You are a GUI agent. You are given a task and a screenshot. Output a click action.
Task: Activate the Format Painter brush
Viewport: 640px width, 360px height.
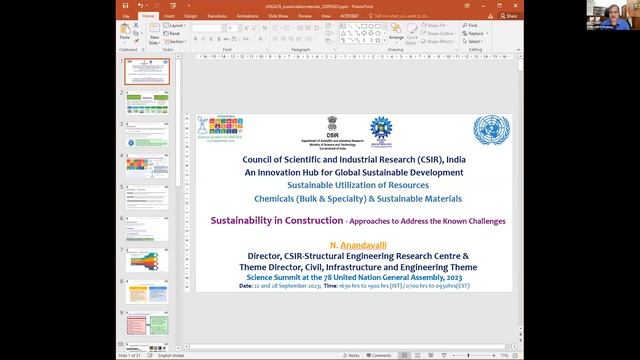136,41
